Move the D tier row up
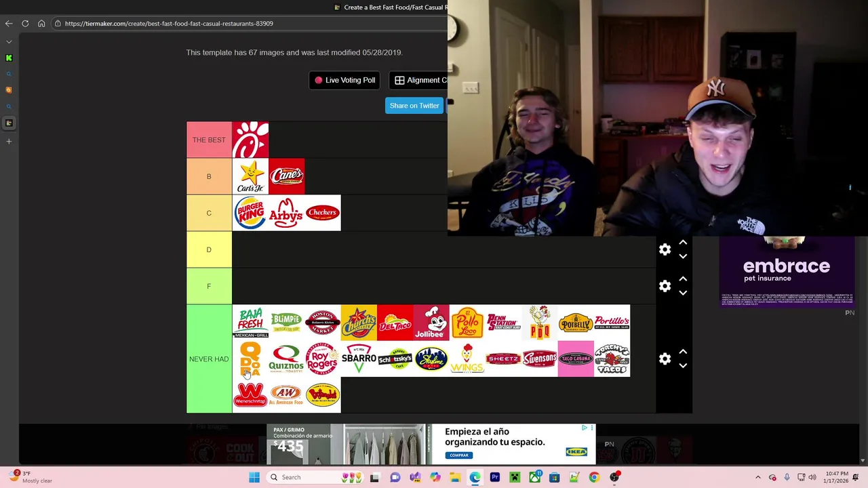Screen dimensions: 868x488 (x=683, y=243)
